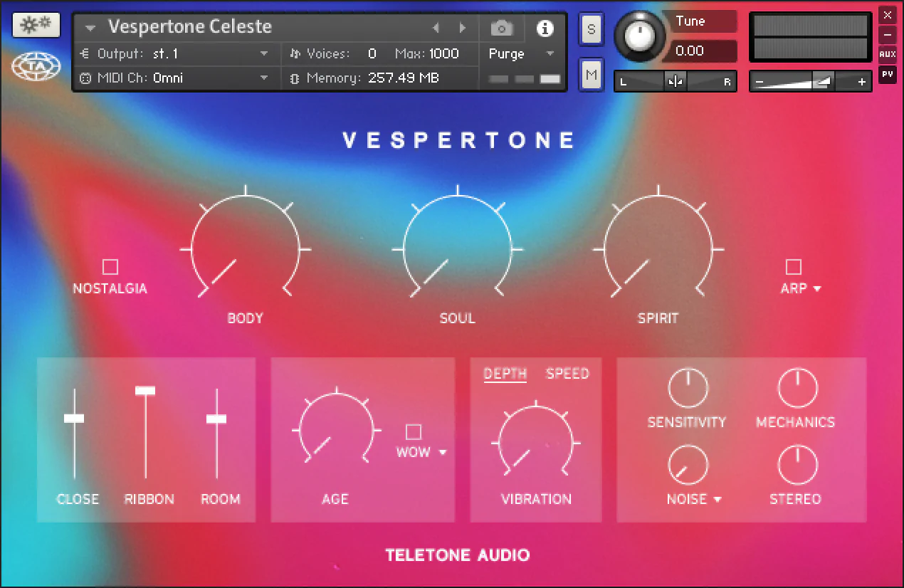Image resolution: width=904 pixels, height=588 pixels.
Task: Click the Memory chip icon
Action: (x=295, y=78)
